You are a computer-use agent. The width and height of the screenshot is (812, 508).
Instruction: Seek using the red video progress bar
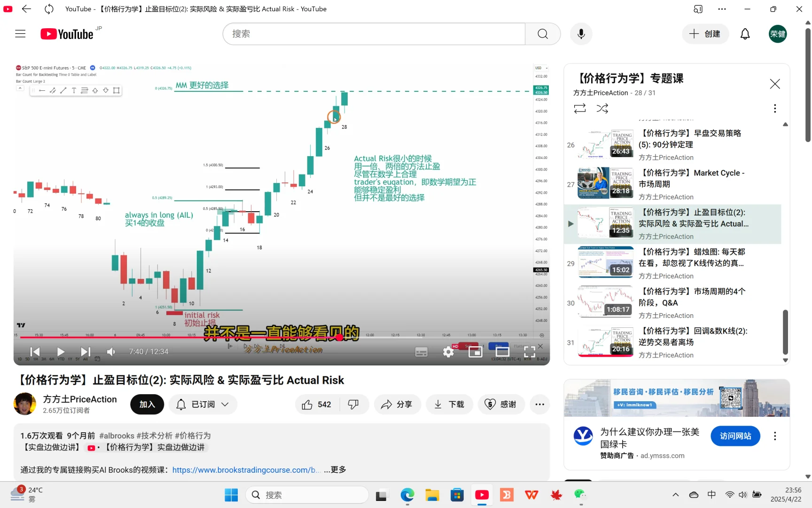pyautogui.click(x=281, y=337)
